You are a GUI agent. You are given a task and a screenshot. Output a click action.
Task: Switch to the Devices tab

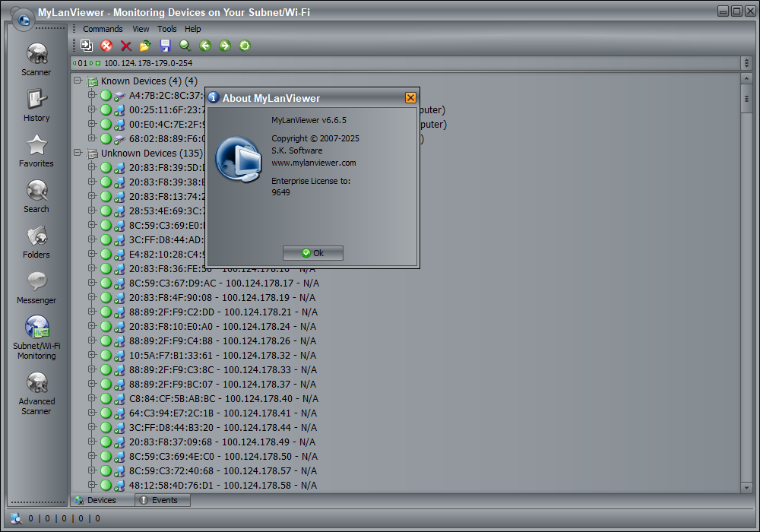103,500
